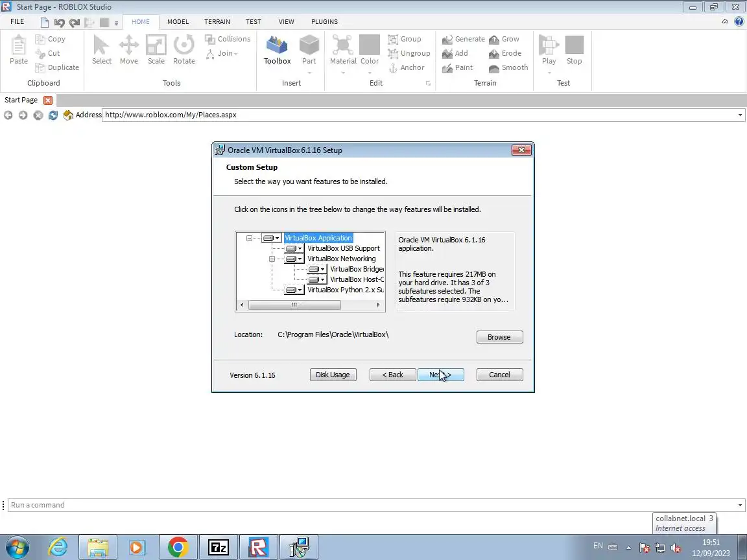The width and height of the screenshot is (747, 560).
Task: Activate the Scale tool
Action: pyautogui.click(x=156, y=49)
